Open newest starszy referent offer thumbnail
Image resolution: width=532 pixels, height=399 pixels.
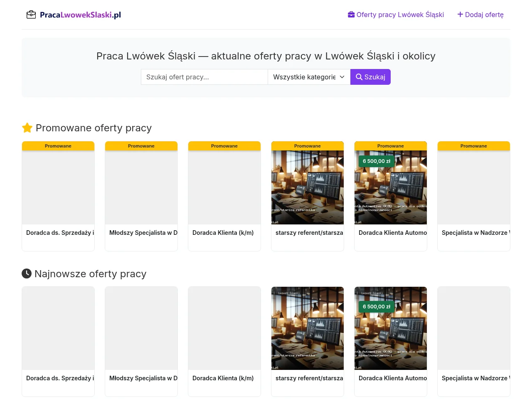(x=308, y=328)
